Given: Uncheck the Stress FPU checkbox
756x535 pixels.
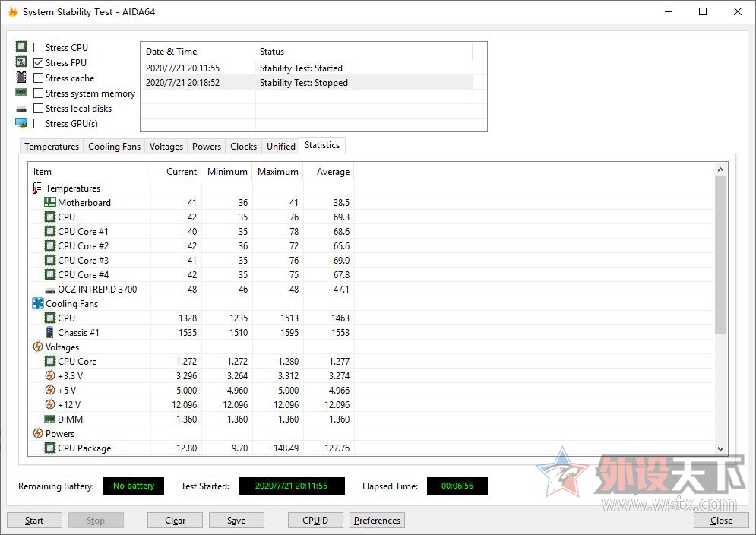Looking at the screenshot, I should click(x=39, y=63).
